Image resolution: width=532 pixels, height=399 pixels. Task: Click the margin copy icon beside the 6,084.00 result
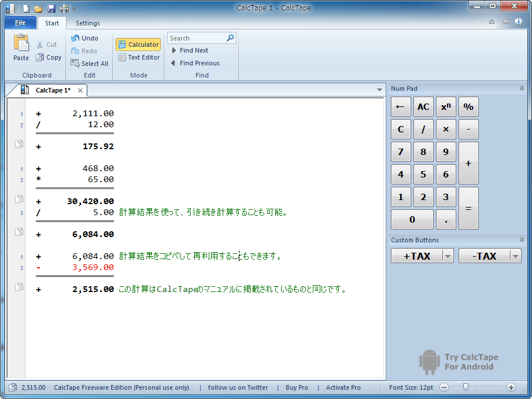(19, 232)
